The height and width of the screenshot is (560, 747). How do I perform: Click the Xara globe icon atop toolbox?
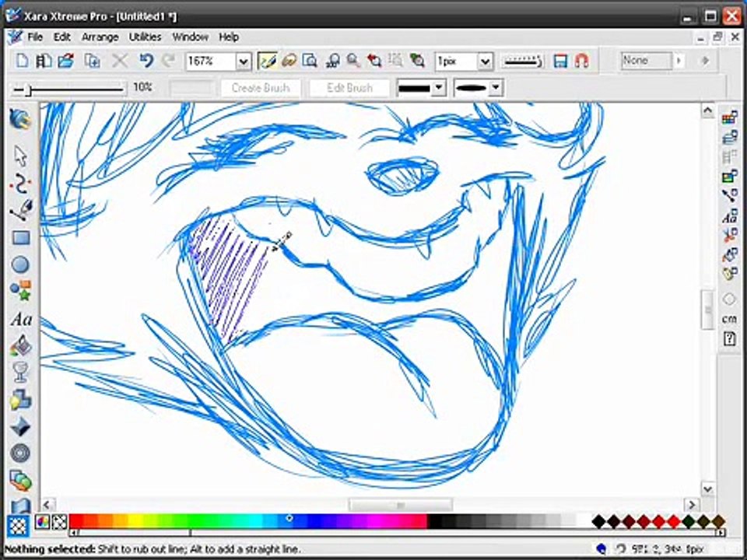coord(20,119)
